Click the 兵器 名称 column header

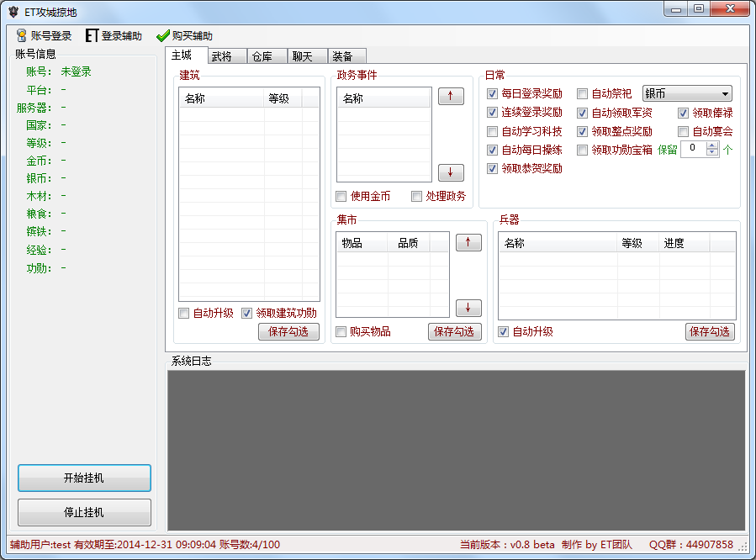pos(558,243)
